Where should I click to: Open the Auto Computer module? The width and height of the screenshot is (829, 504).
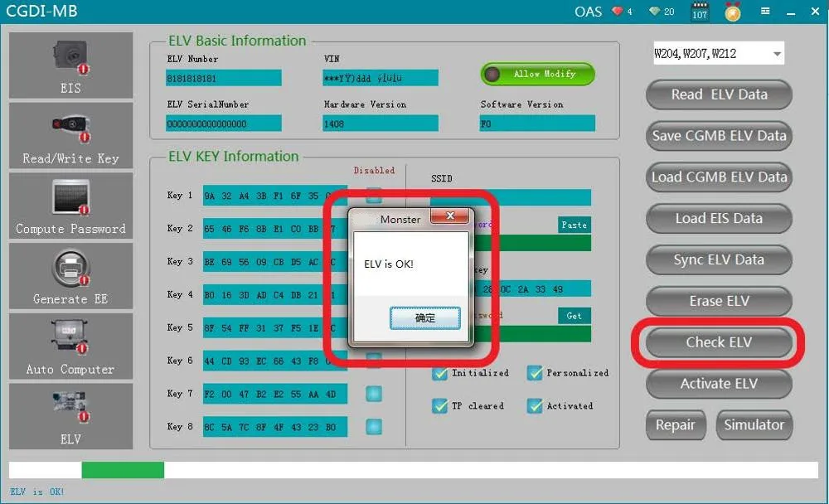coord(70,346)
